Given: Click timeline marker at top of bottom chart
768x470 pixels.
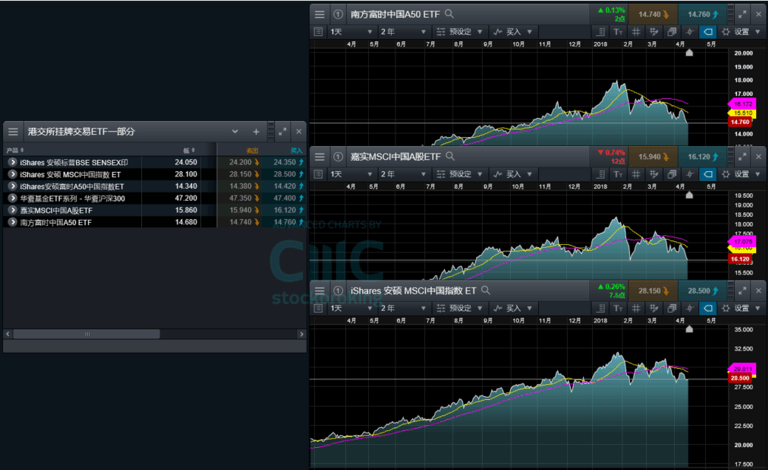Looking at the screenshot, I should 689,329.
